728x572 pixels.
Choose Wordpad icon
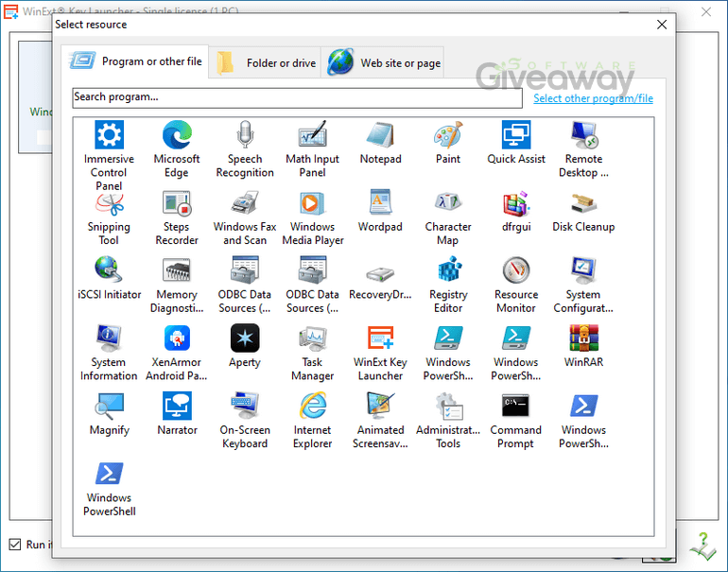point(380,203)
